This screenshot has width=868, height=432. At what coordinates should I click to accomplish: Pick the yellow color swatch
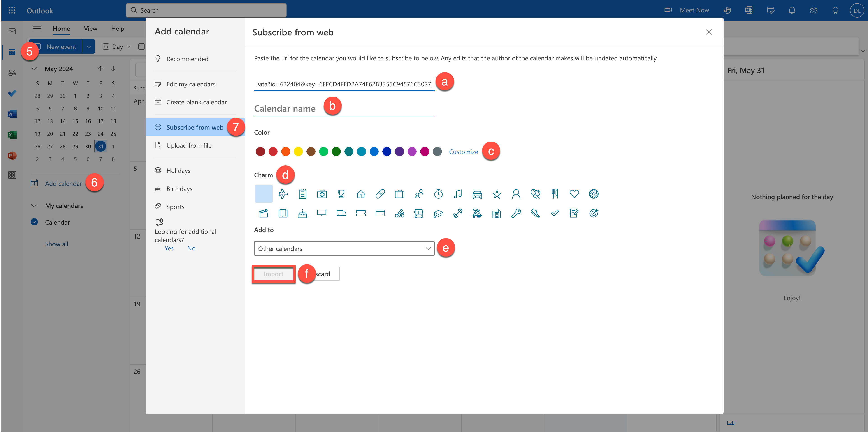click(x=298, y=152)
